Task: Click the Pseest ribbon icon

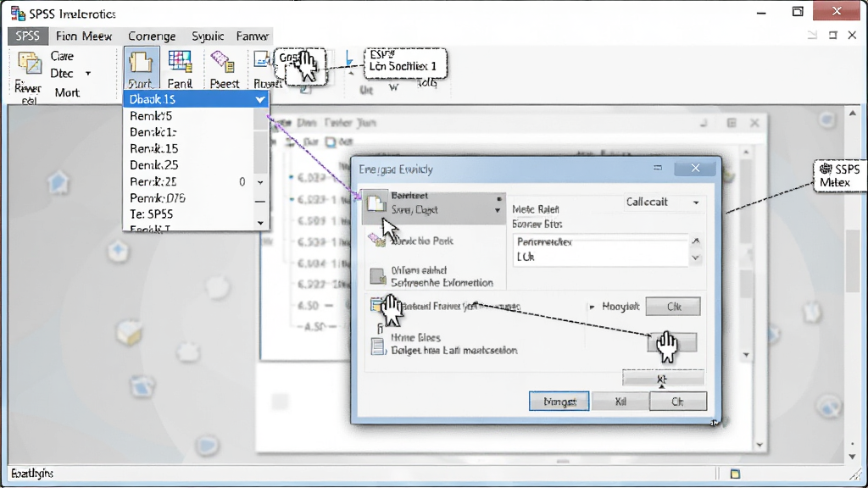Action: click(223, 62)
